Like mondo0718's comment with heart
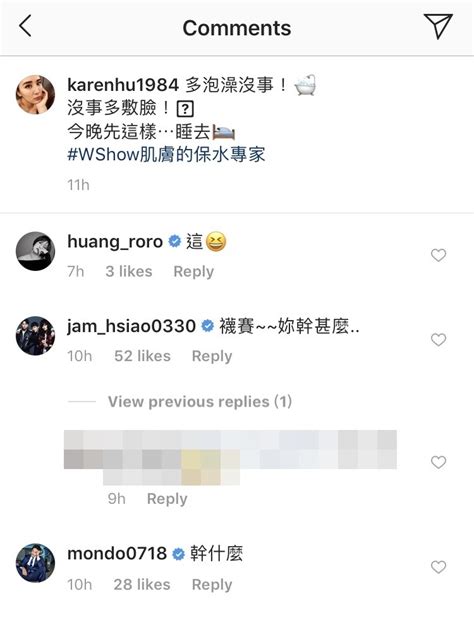 [438, 567]
